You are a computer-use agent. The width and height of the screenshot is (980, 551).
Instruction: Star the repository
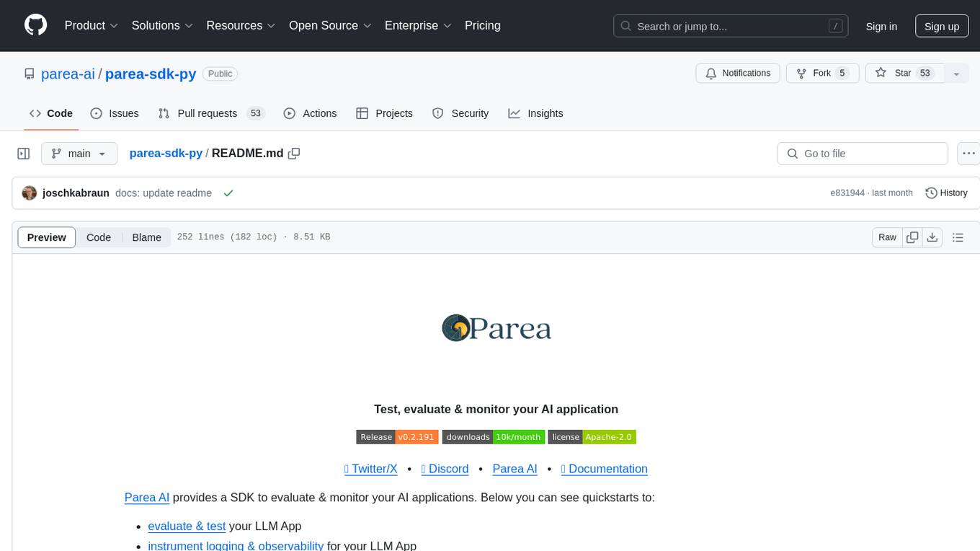905,73
